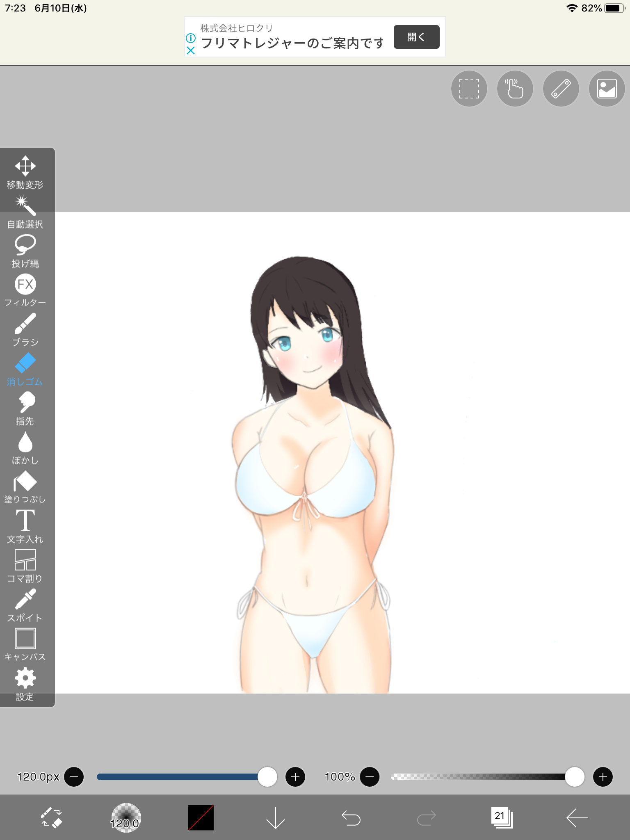Open the Canvas menu (キャンバス)
630x840 pixels.
click(25, 645)
